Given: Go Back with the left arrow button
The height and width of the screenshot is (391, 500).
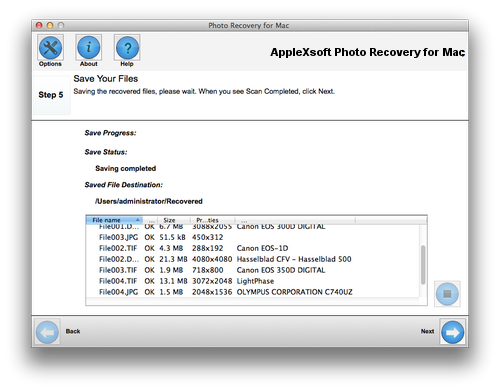Looking at the screenshot, I should (47, 332).
